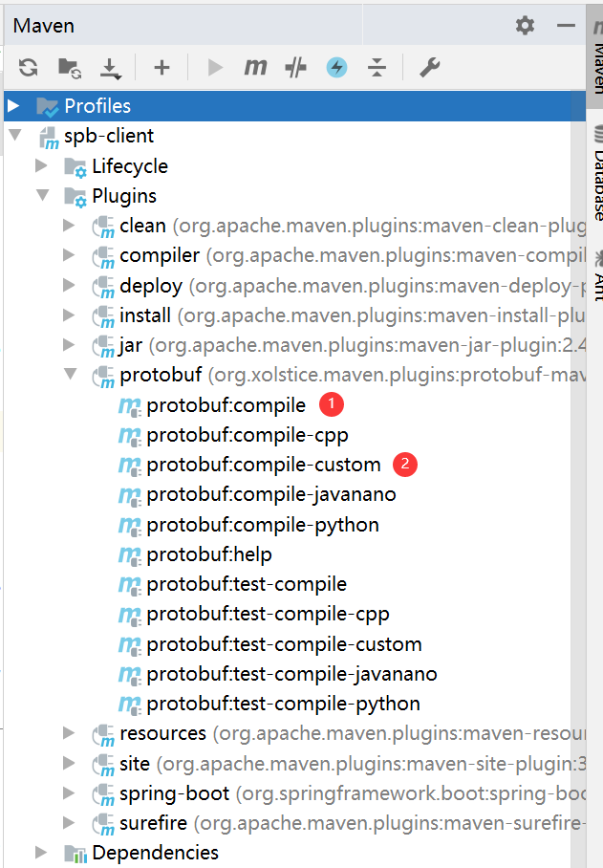Collapse the protobuf plugin node
The image size is (603, 868).
[x=71, y=374]
